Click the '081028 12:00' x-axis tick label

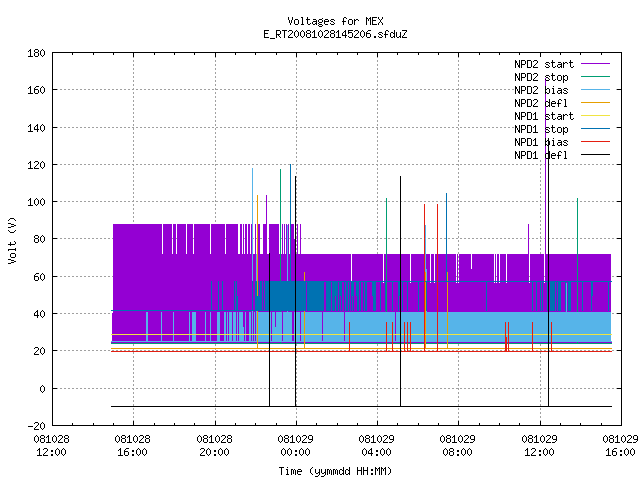point(51,446)
